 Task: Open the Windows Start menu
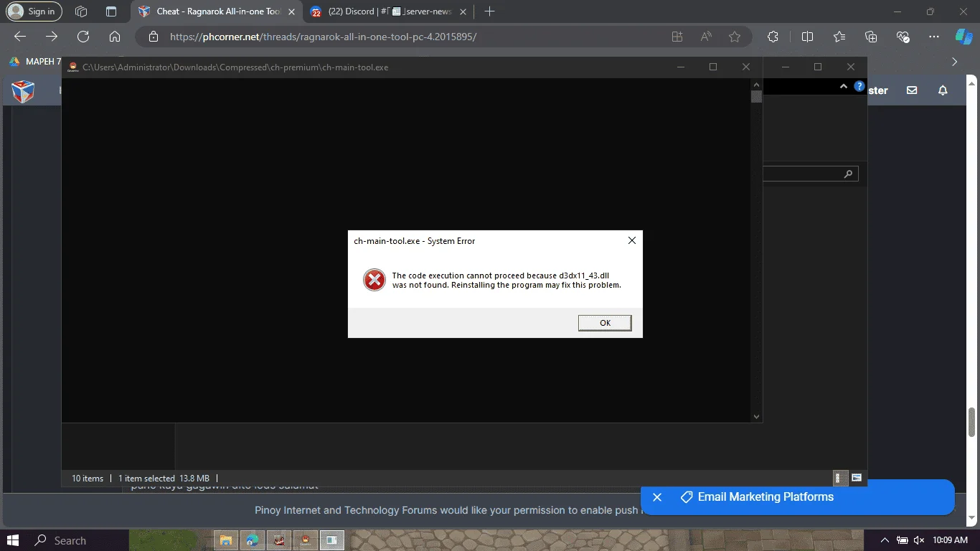tap(13, 540)
